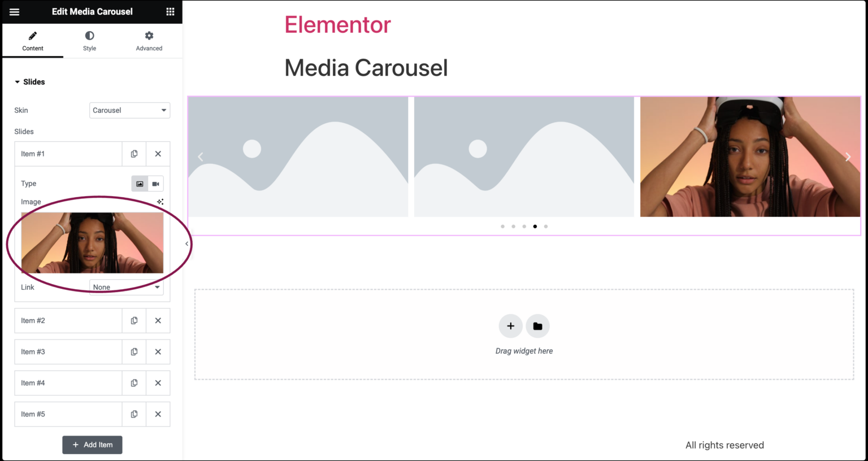Open the Elementor hamburger menu
Image resolution: width=868 pixels, height=461 pixels.
(14, 11)
